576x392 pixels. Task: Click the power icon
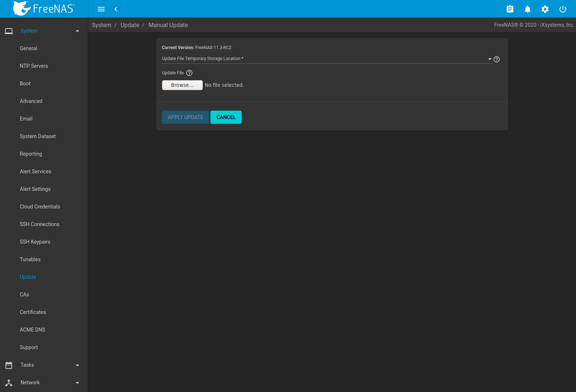562,9
